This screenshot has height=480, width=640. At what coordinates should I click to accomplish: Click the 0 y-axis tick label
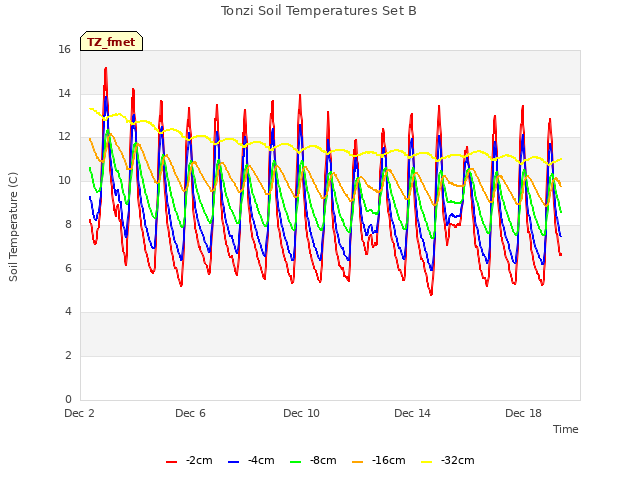pyautogui.click(x=68, y=399)
